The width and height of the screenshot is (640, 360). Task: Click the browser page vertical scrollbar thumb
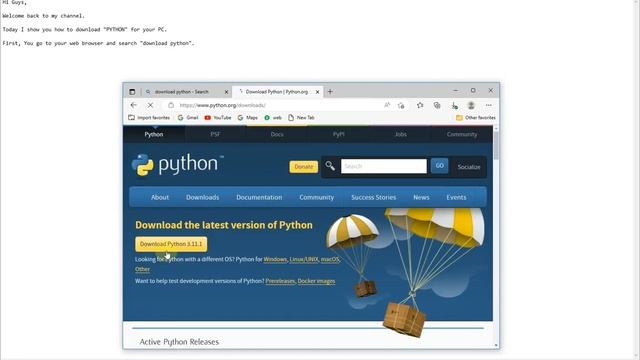coord(496,146)
